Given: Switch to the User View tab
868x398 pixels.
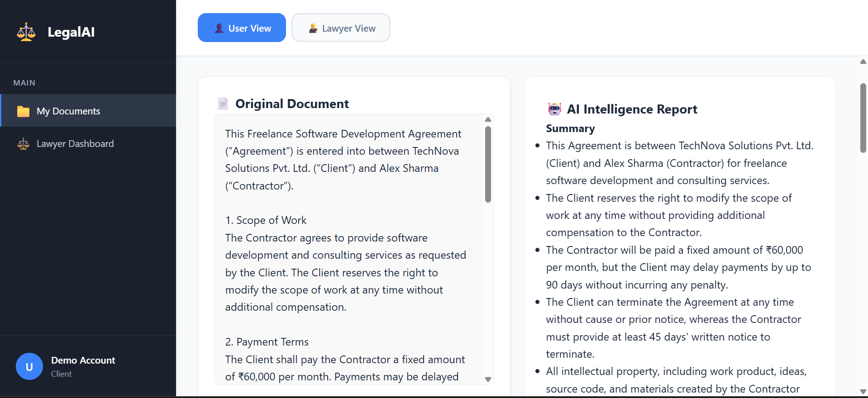Looking at the screenshot, I should [x=242, y=28].
